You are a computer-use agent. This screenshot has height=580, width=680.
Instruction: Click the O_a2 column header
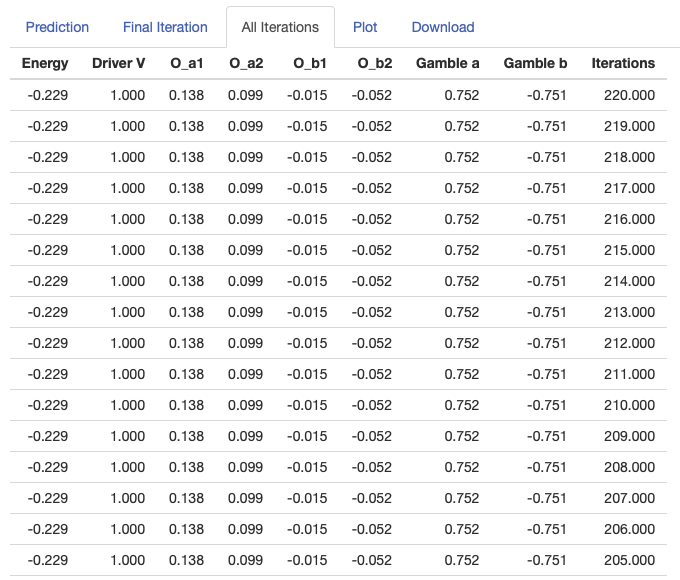click(x=246, y=63)
